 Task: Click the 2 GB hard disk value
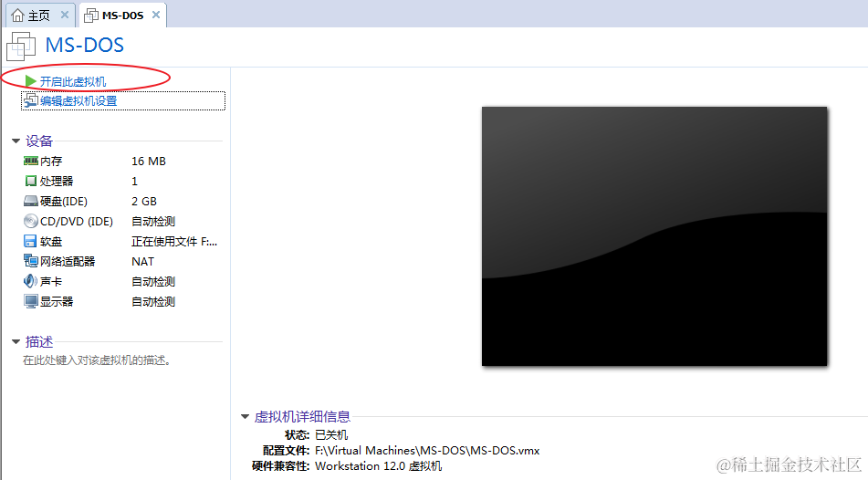pyautogui.click(x=144, y=201)
